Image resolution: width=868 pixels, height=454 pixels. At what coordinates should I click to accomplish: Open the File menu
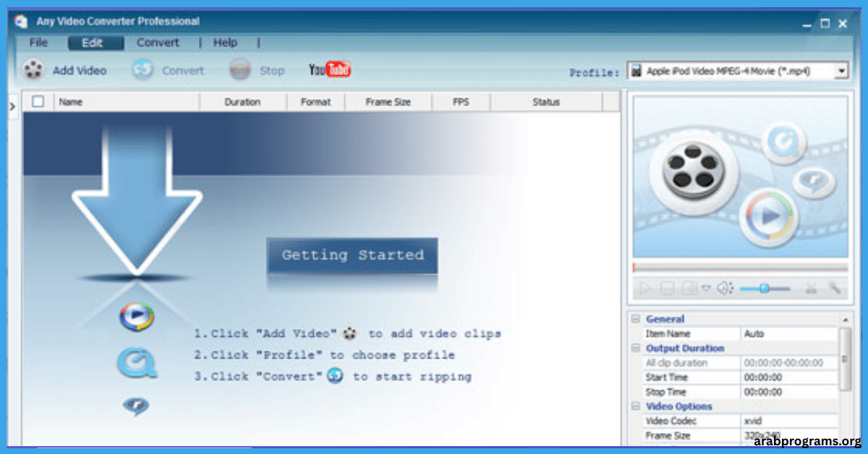38,43
